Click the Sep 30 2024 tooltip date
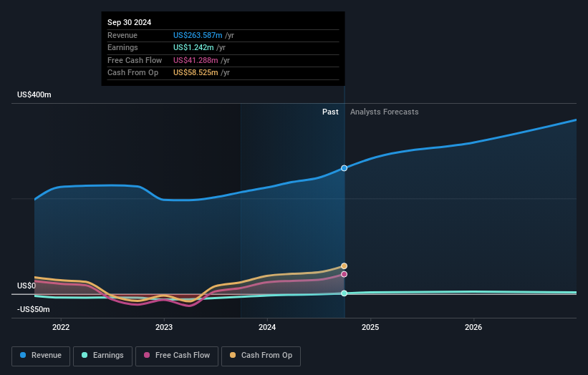This screenshot has height=375, width=588. (x=130, y=22)
